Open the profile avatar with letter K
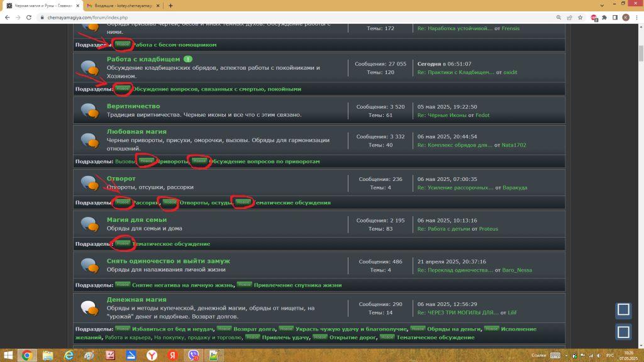644x362 pixels. point(626,18)
